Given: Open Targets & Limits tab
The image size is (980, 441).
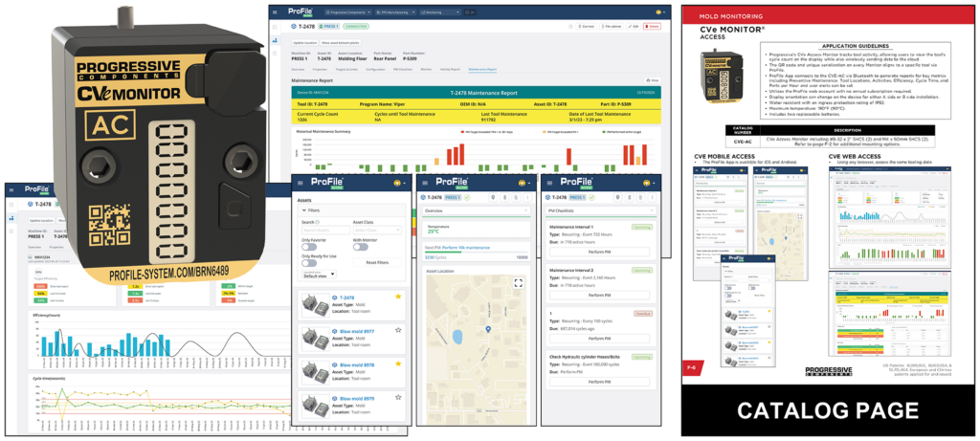Looking at the screenshot, I should [x=346, y=69].
